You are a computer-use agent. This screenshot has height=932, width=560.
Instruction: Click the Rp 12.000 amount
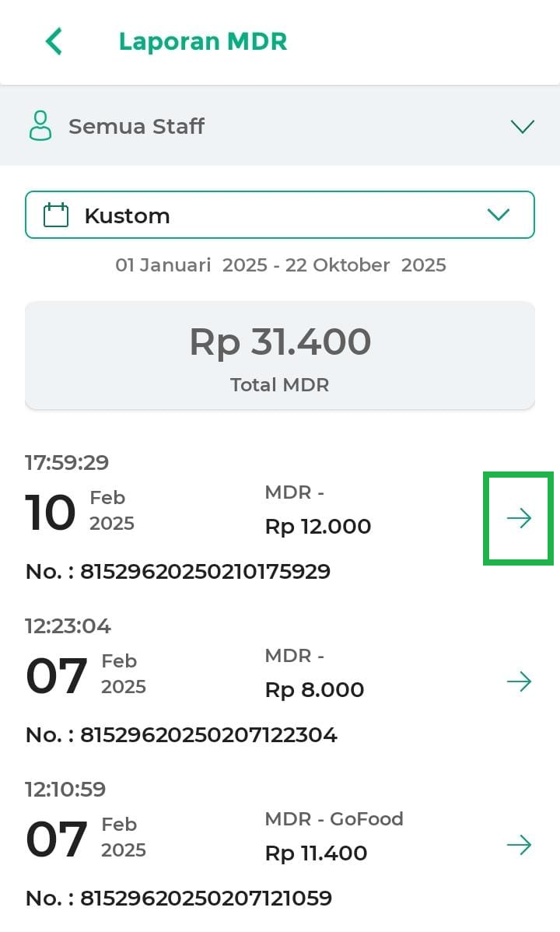(x=318, y=527)
